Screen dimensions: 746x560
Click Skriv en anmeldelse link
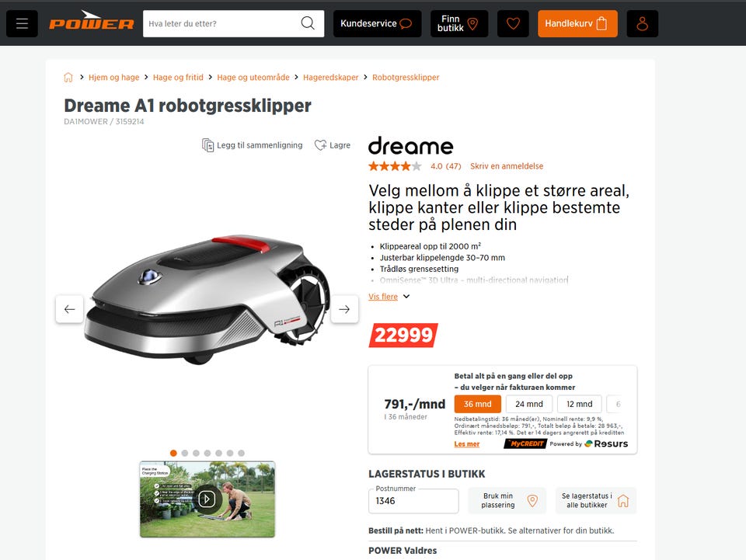point(507,166)
